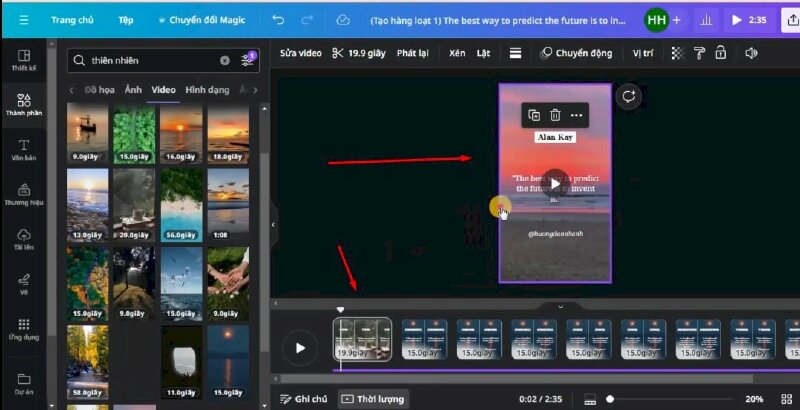Select the 19.9giây first timeline page
Viewport: 800px width, 410px height.
pos(362,339)
